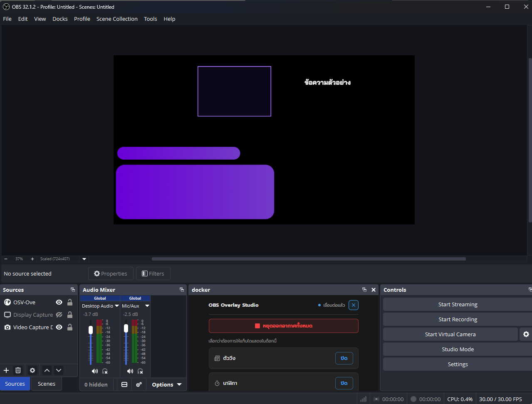The height and width of the screenshot is (404, 532).
Task: Open the Edit menu
Action: click(23, 19)
